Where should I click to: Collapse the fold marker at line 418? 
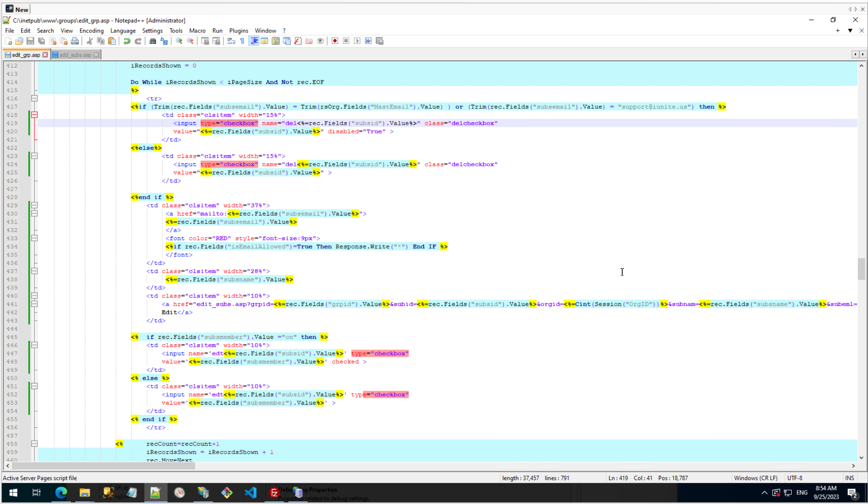[34, 115]
